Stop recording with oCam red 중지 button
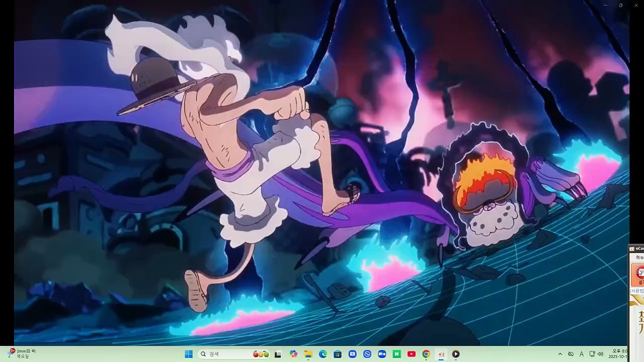This screenshot has height=362, width=644. [x=638, y=275]
